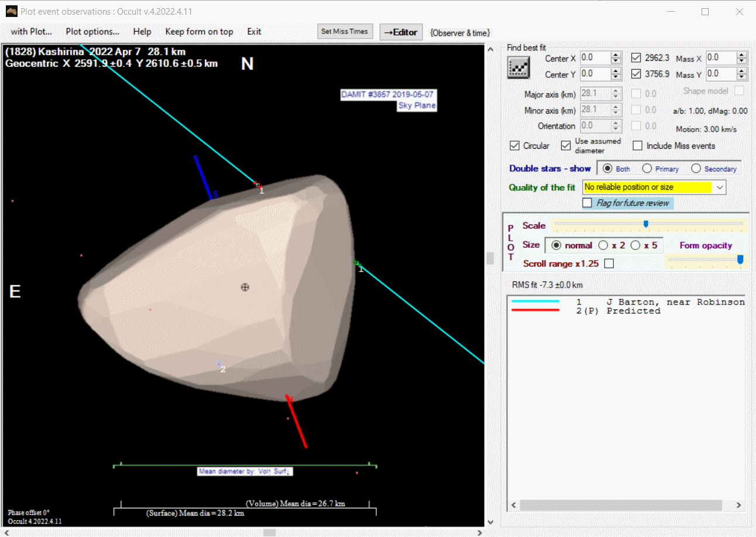Increase Center Y using its up spinner

click(615, 71)
